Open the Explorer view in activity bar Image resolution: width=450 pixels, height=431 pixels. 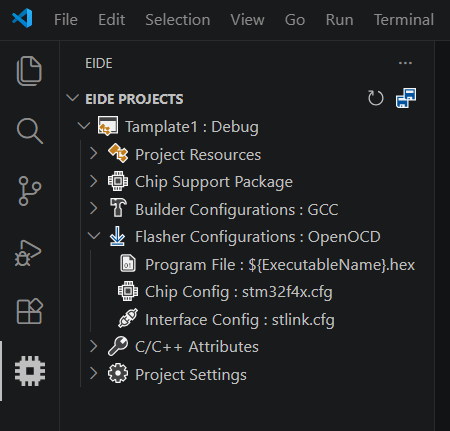[x=29, y=71]
